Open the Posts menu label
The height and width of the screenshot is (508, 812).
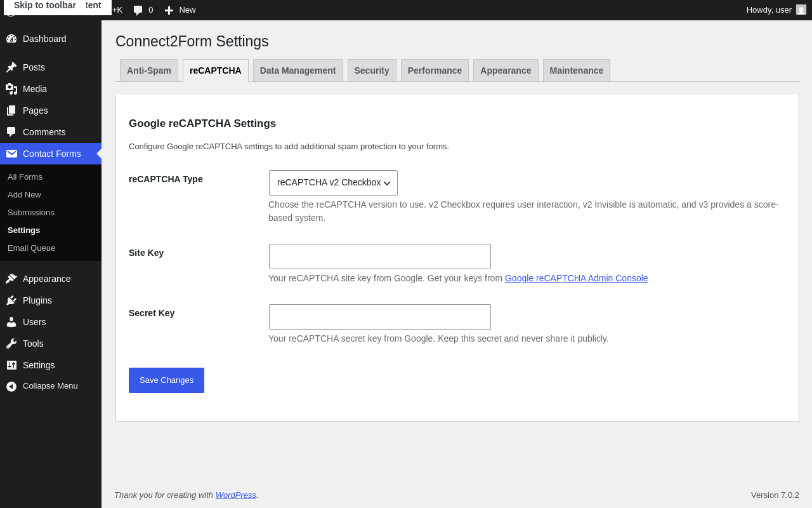[x=34, y=67]
